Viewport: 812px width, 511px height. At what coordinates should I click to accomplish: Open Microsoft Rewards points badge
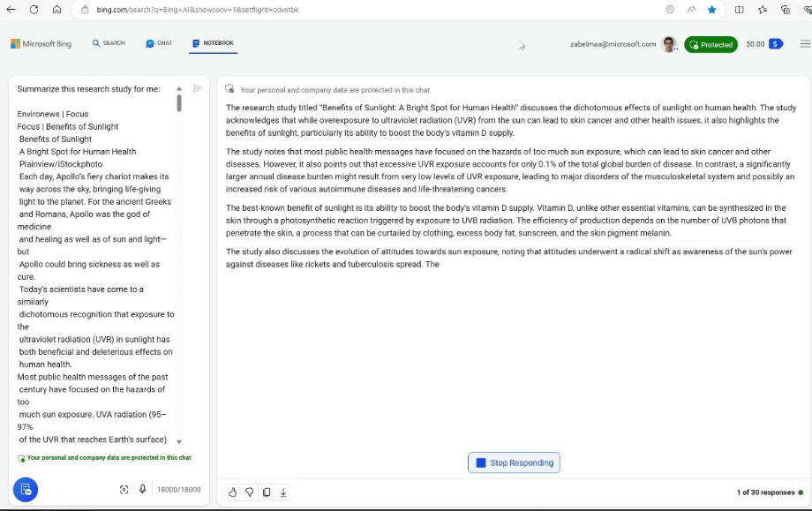[763, 43]
